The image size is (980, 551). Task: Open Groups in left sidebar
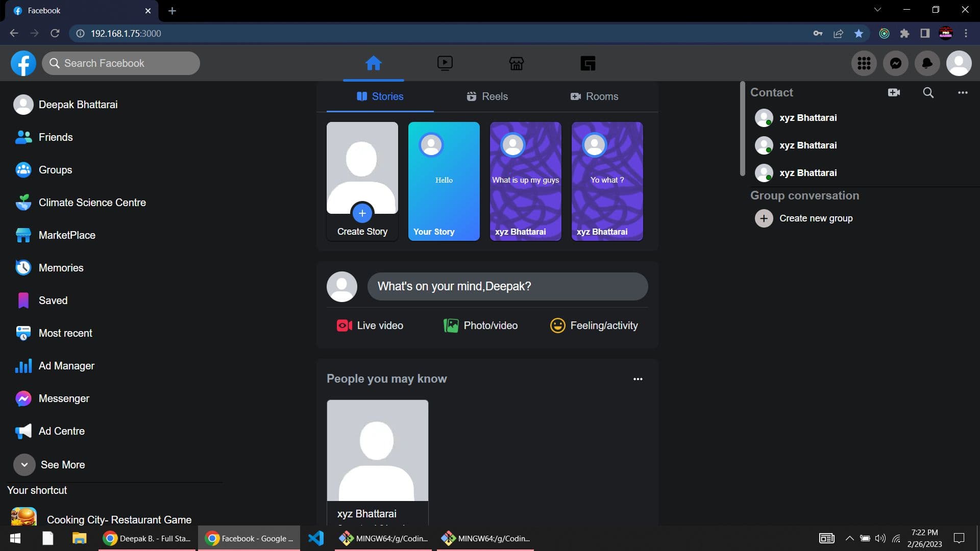click(43, 170)
